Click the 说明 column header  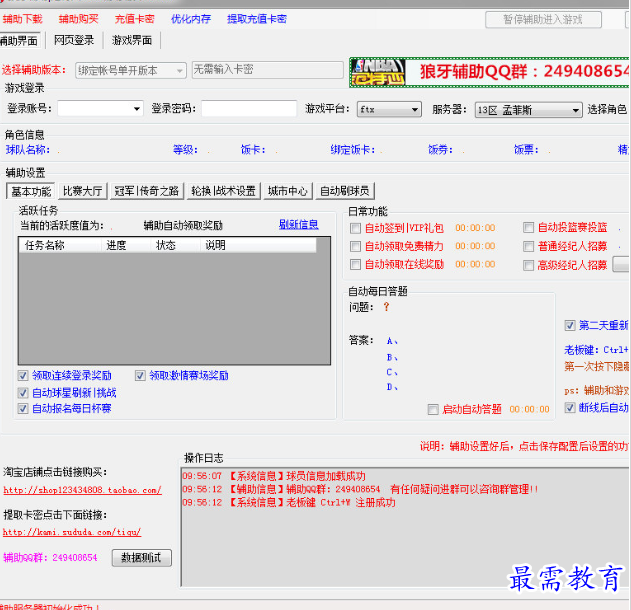pos(258,245)
